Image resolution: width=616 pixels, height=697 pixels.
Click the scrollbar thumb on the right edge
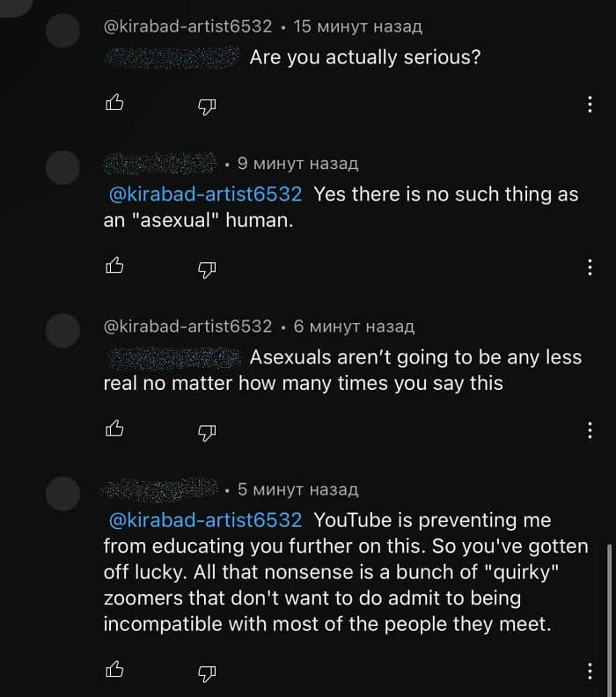point(609,605)
